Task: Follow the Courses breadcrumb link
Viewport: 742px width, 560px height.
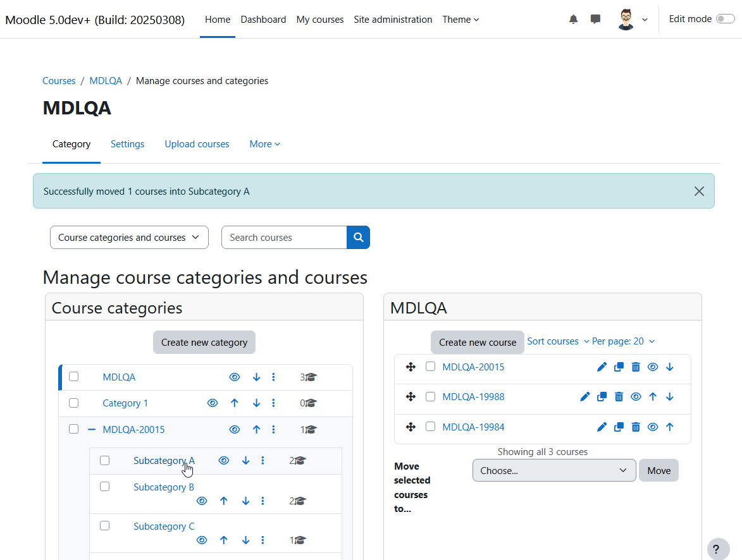Action: (x=59, y=81)
